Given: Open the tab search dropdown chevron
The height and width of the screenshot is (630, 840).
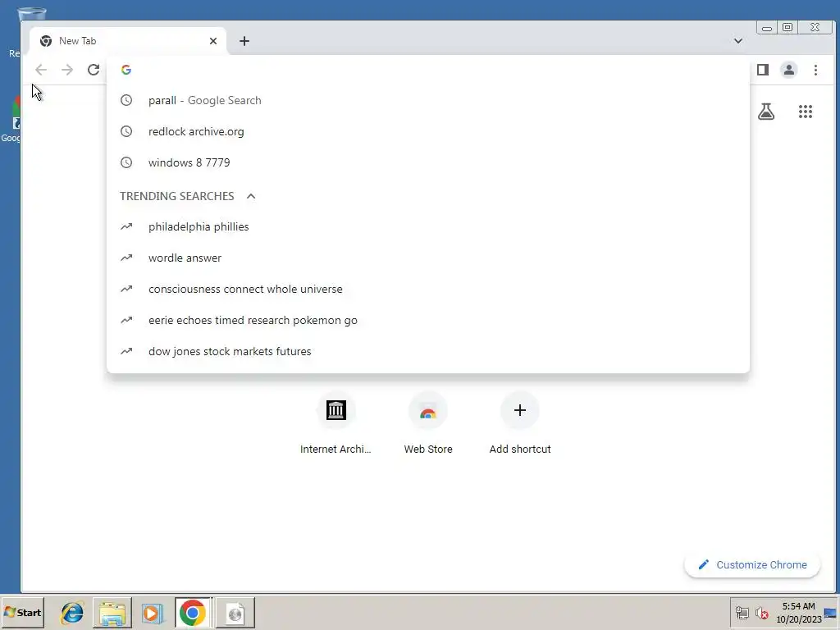Looking at the screenshot, I should coord(737,41).
